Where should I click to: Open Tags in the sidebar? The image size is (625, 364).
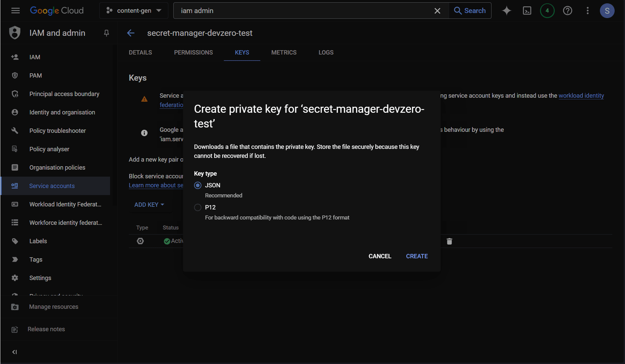(55, 260)
